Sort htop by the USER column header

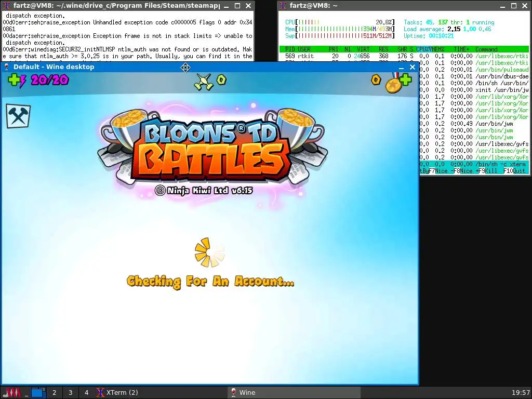304,49
